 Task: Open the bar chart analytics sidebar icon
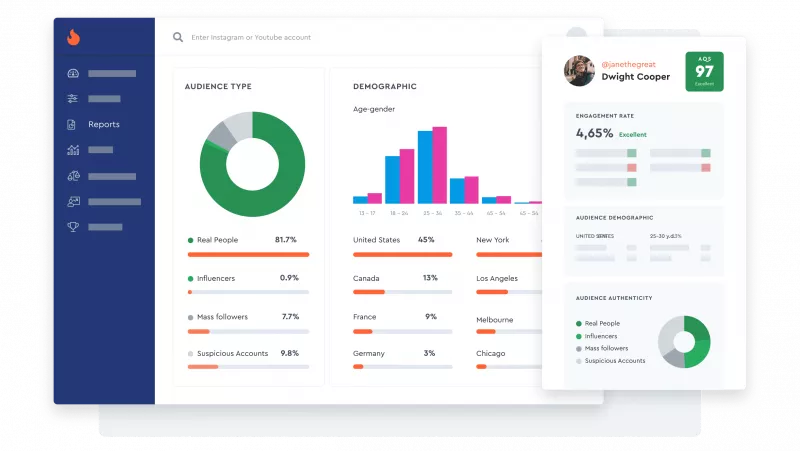tap(73, 150)
